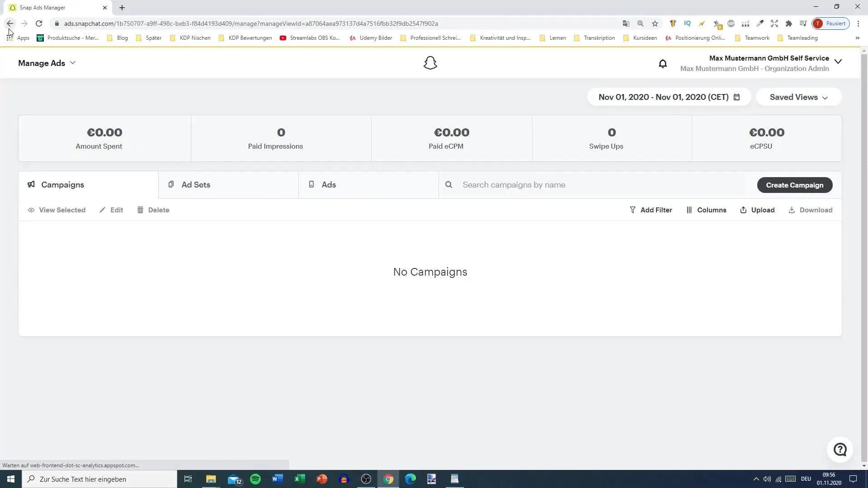Close the Snap Ads Manager tab
Viewport: 868px width, 488px height.
click(x=105, y=8)
